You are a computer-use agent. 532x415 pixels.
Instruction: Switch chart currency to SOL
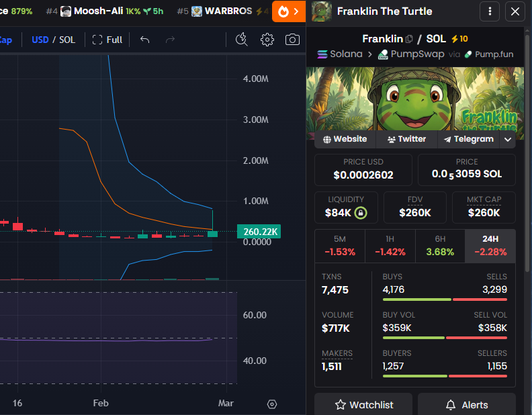click(67, 40)
